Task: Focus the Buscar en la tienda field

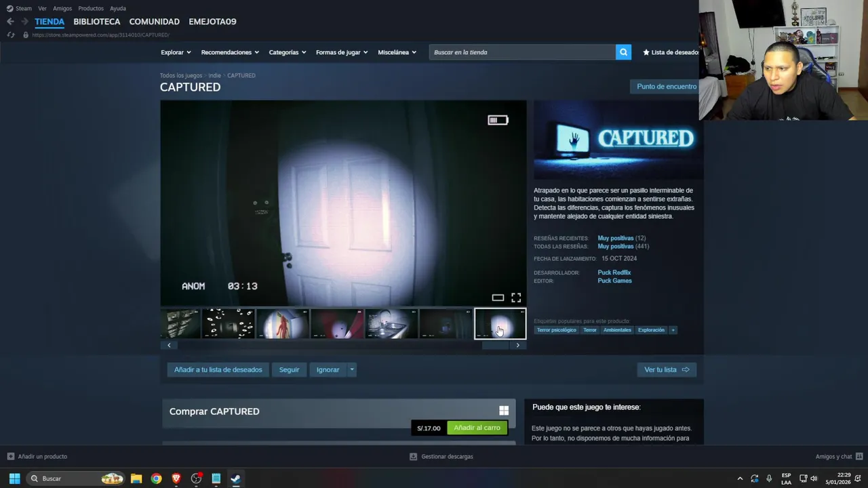Action: [522, 52]
